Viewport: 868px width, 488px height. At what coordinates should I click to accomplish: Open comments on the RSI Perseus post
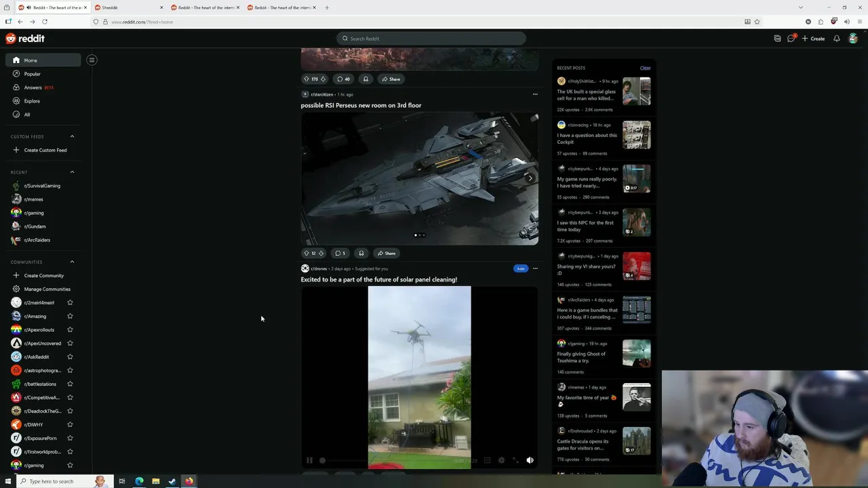coord(340,253)
